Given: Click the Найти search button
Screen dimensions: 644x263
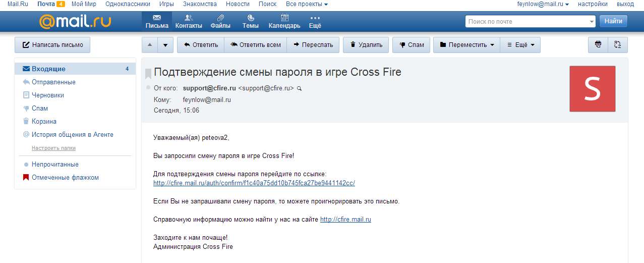Looking at the screenshot, I should click(613, 21).
